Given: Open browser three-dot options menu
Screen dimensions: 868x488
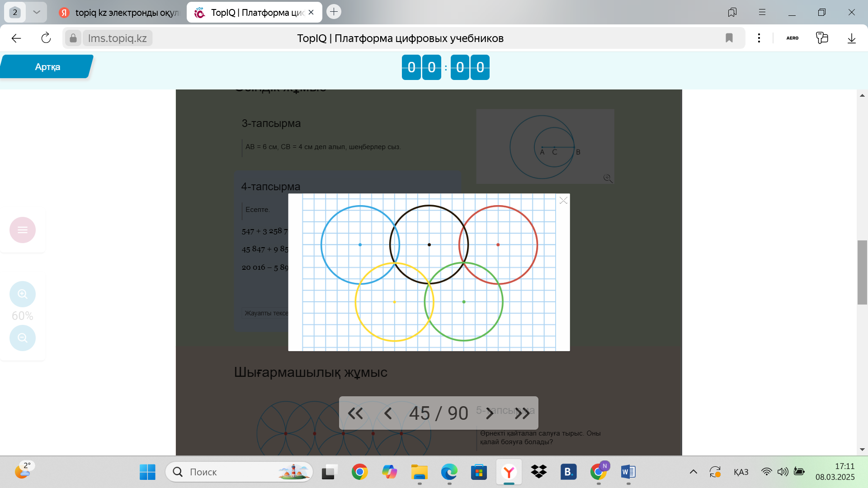Looking at the screenshot, I should 759,38.
